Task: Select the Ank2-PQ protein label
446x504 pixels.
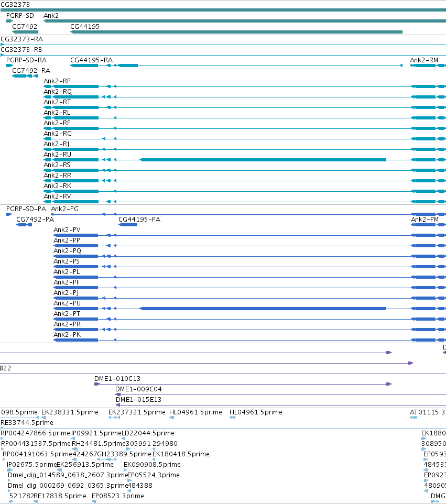Action: [67, 251]
